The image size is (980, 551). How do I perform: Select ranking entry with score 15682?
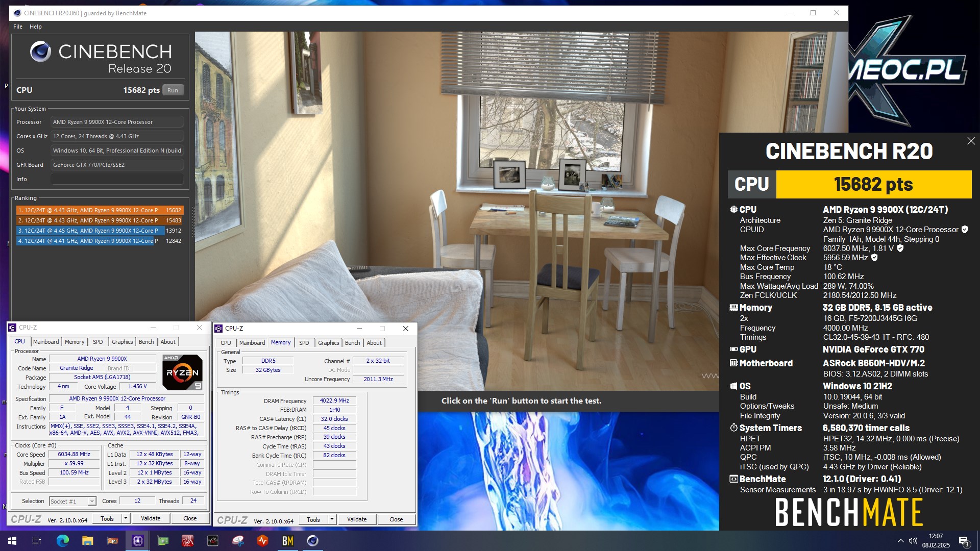100,210
